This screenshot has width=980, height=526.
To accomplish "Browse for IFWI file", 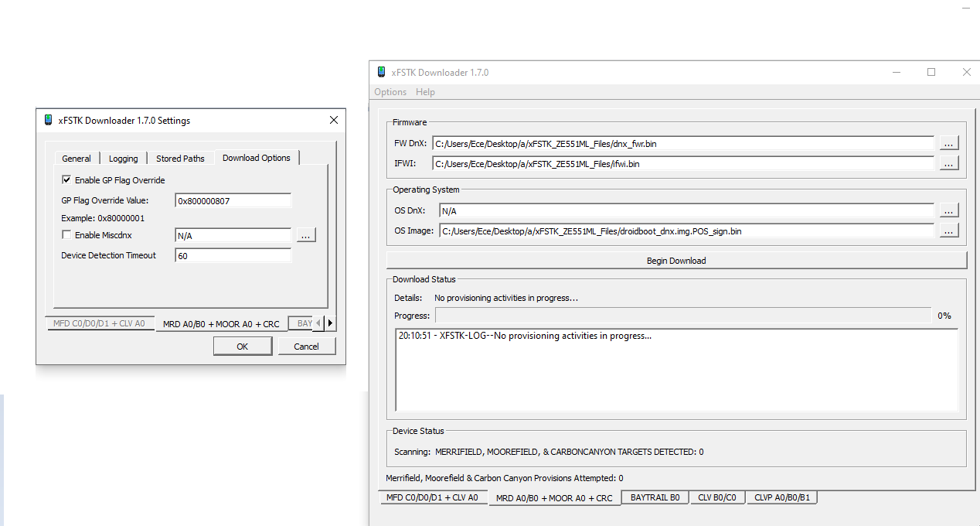I will 949,164.
